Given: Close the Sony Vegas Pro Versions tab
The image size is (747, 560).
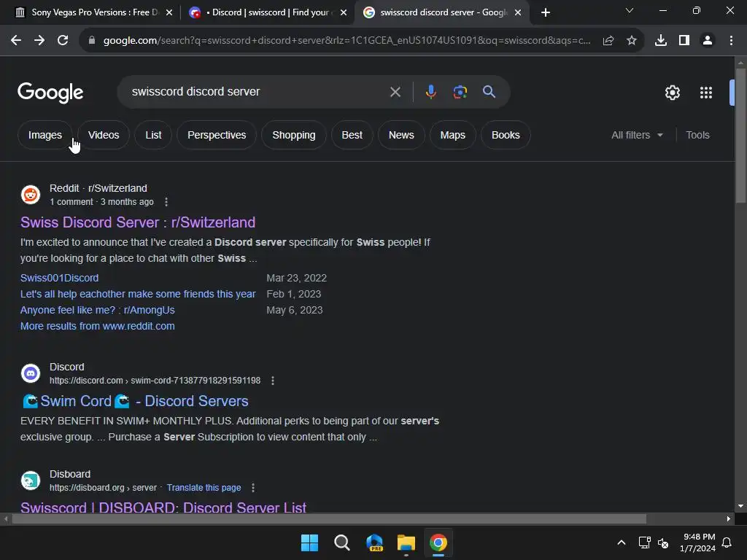Looking at the screenshot, I should tap(169, 13).
